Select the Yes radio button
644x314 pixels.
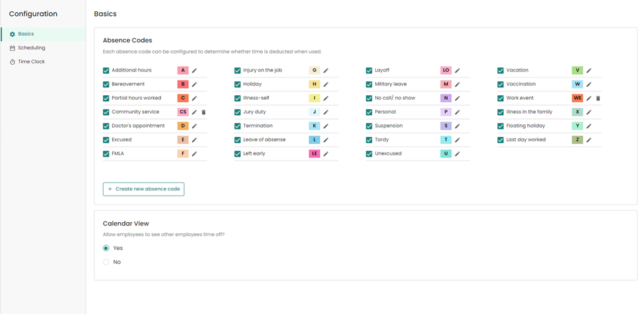[x=106, y=249]
